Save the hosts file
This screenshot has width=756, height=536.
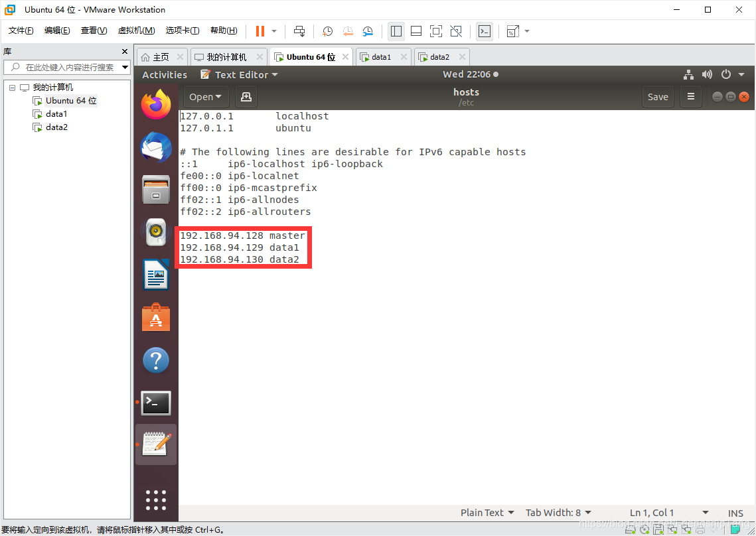point(658,97)
